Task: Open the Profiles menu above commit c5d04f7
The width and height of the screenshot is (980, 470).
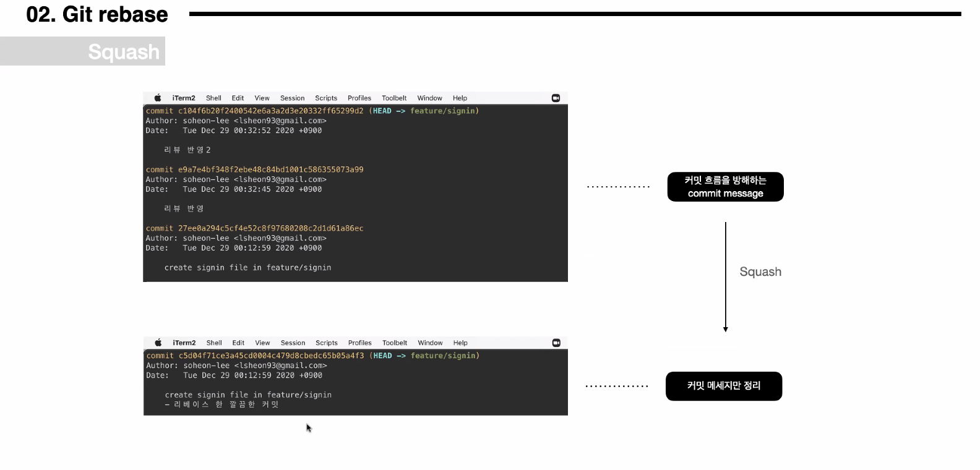Action: [360, 343]
